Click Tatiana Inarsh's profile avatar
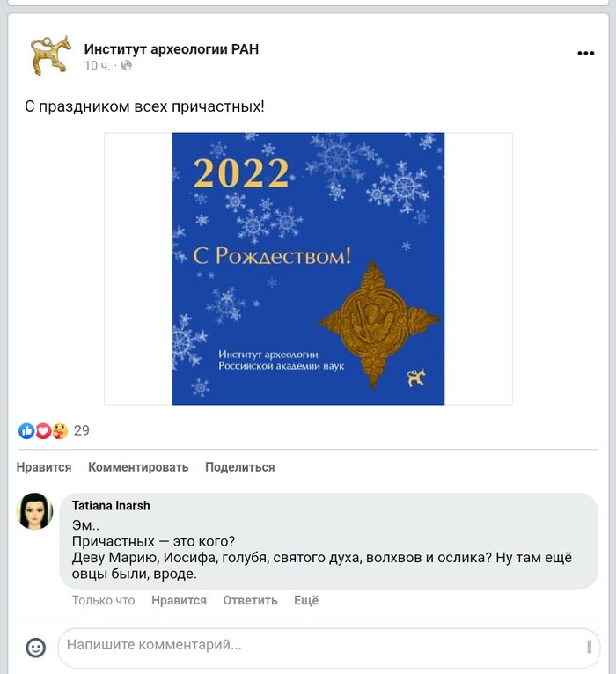The height and width of the screenshot is (674, 616). (35, 511)
